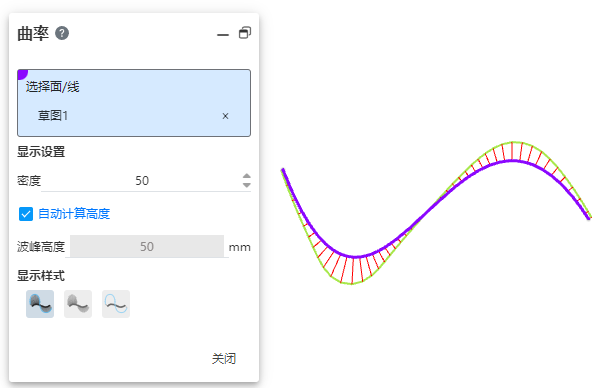Click the 关闭 button
The height and width of the screenshot is (388, 598).
(224, 359)
